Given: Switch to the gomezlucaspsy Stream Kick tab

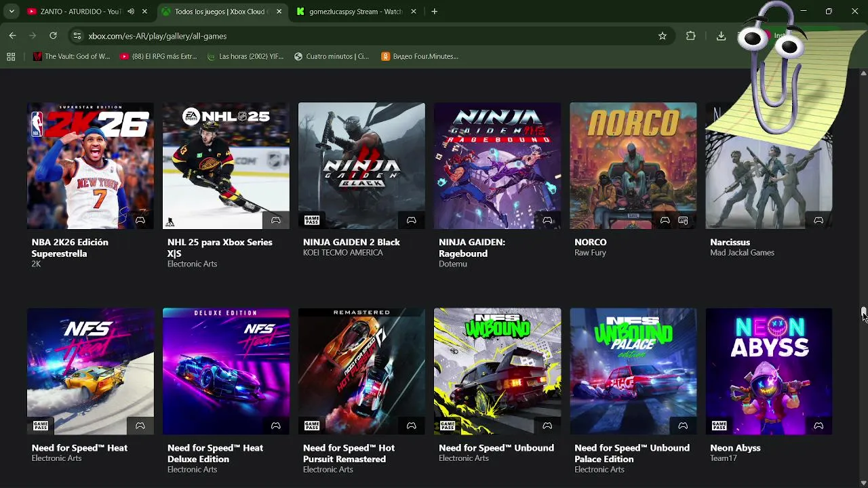Looking at the screenshot, I should (x=356, y=12).
